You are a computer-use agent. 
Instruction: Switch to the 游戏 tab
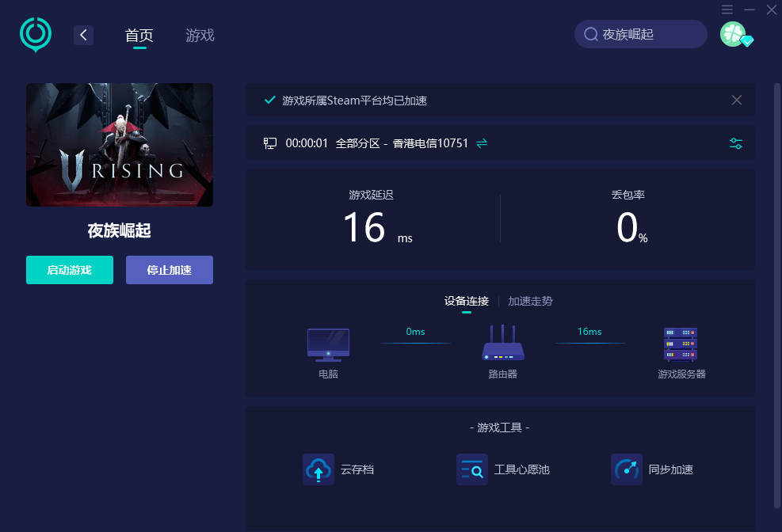point(200,36)
